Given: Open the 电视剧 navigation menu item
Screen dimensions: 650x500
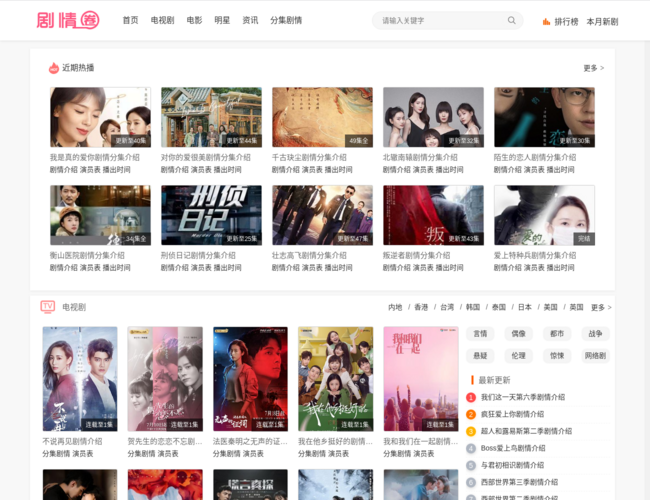Looking at the screenshot, I should pos(162,20).
